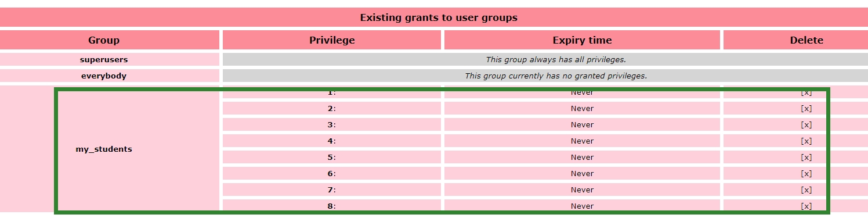Click the 'Delete' column header
Screen dimensions: 868x218
806,40
